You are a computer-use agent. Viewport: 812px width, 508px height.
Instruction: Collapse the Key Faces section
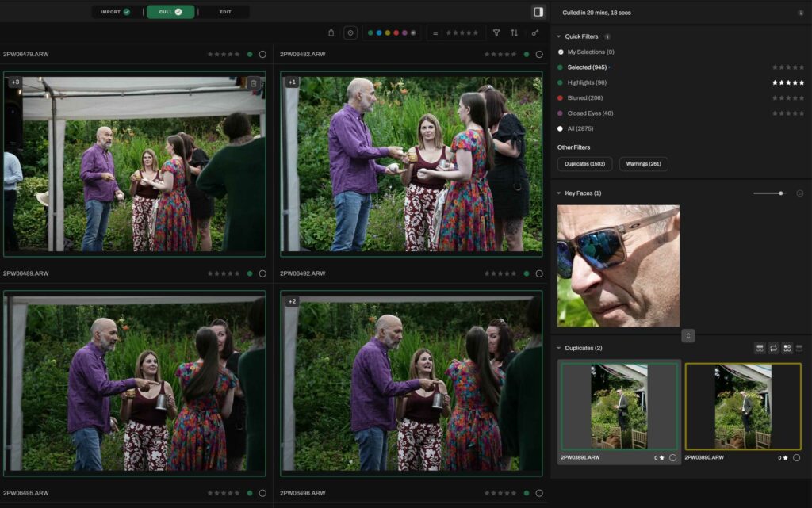pyautogui.click(x=558, y=193)
